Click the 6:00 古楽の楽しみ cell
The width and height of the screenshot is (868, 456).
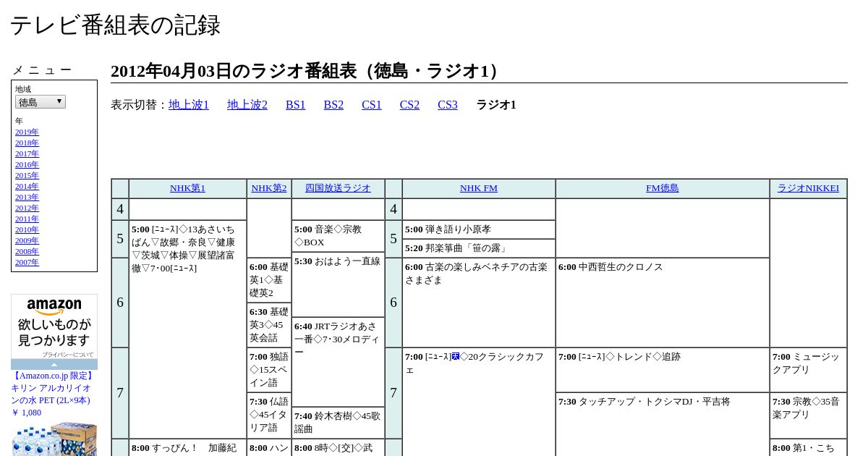(x=479, y=303)
